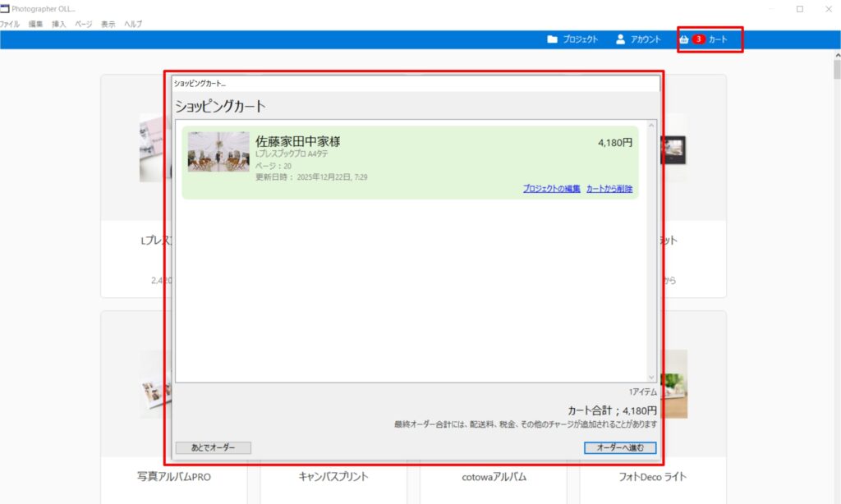Click the プロジェクト folder icon
Image resolution: width=841 pixels, height=504 pixels.
pyautogui.click(x=553, y=39)
